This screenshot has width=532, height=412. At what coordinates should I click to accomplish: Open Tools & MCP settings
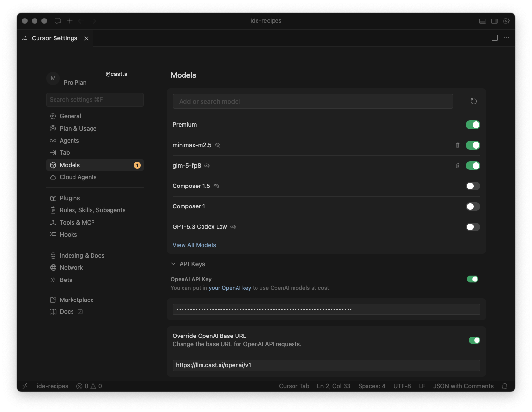(94, 222)
